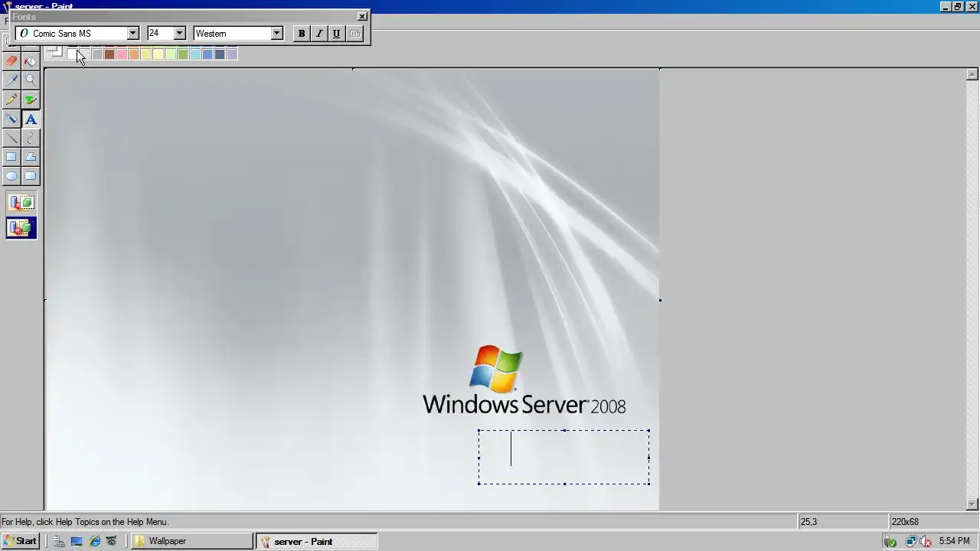
Task: Open the Comic Sans MS font dropdown arrow
Action: [x=132, y=33]
